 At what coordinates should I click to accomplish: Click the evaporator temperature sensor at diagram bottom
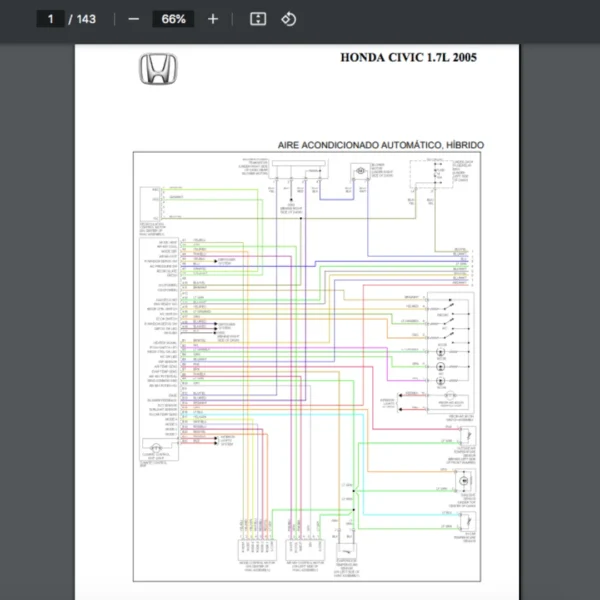click(348, 552)
